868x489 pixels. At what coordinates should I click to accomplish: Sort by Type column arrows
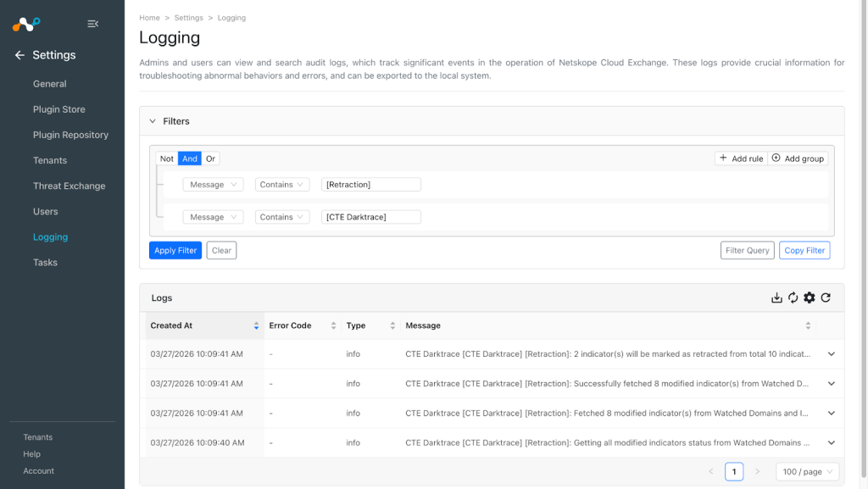(x=392, y=325)
